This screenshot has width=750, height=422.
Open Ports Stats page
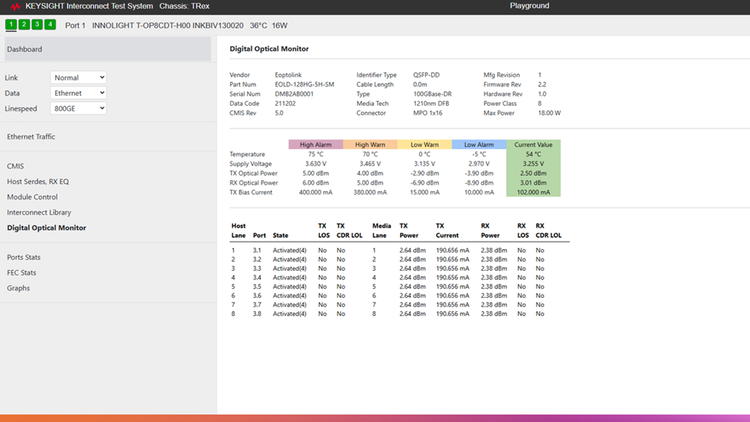tap(23, 257)
